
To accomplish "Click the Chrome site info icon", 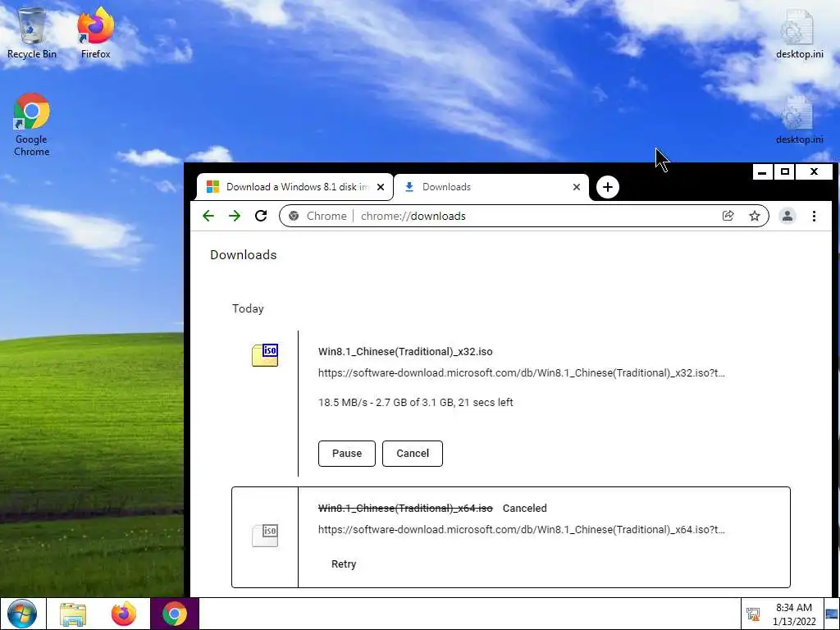I will coord(294,216).
